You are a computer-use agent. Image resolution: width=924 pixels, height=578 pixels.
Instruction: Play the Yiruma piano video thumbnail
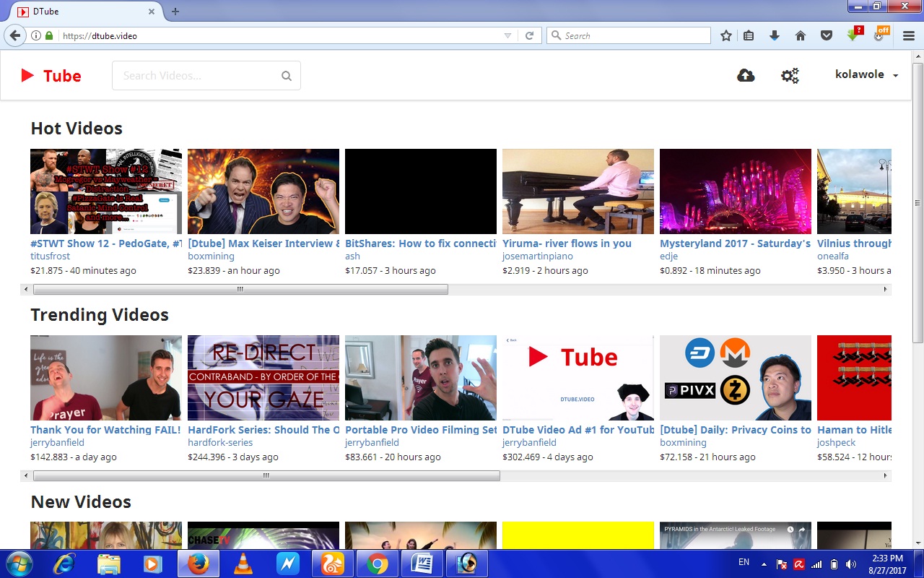[578, 191]
